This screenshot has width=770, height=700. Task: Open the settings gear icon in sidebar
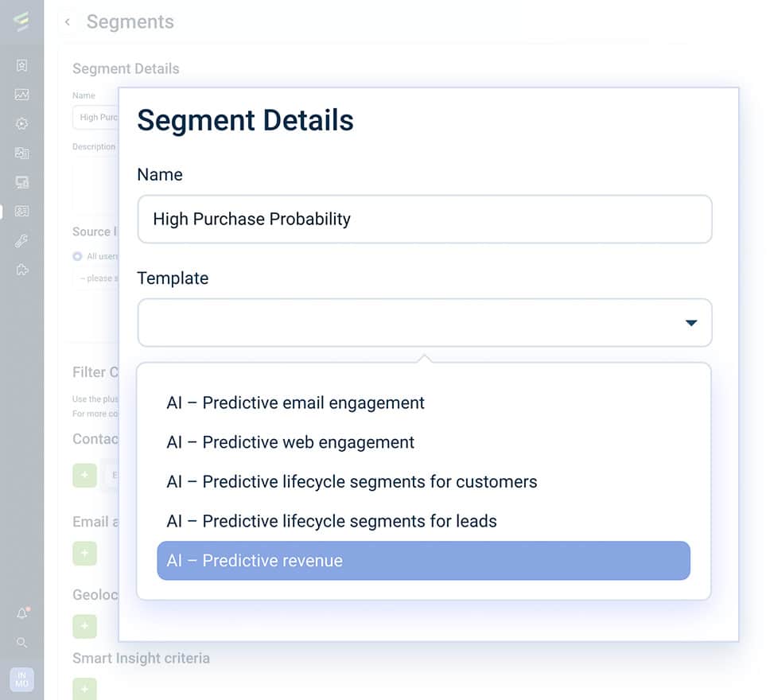coord(21,123)
